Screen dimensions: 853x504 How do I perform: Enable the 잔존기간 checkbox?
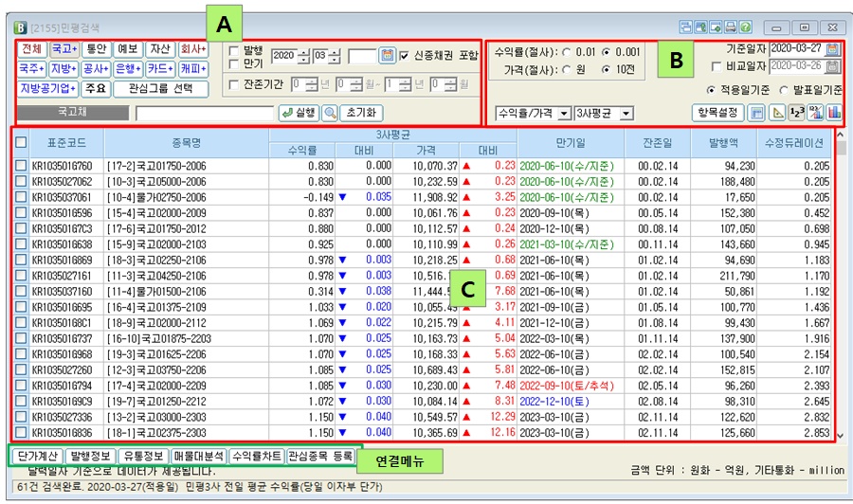point(234,85)
